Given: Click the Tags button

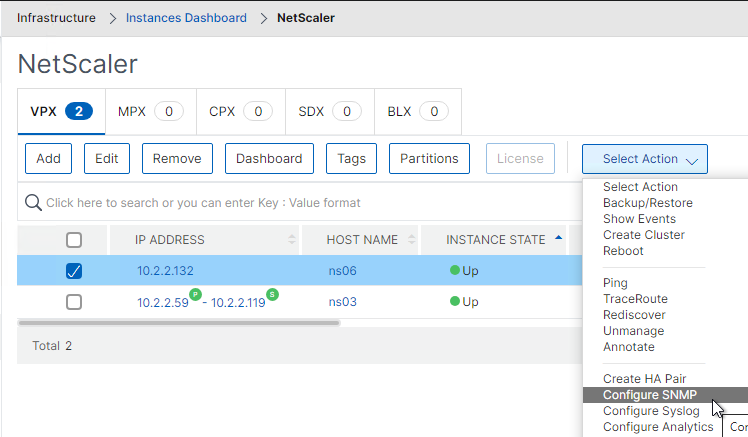Looking at the screenshot, I should click(x=351, y=158).
